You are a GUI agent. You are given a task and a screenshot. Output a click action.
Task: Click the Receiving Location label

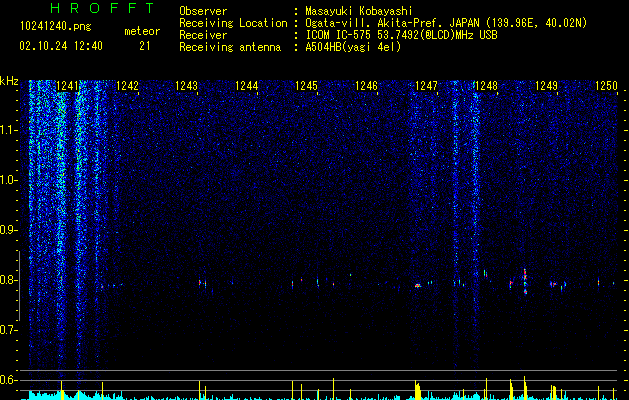tap(233, 23)
